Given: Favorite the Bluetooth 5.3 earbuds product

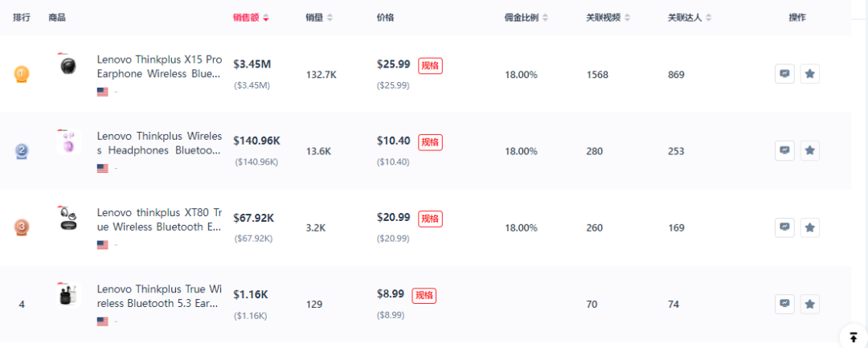Looking at the screenshot, I should (810, 304).
